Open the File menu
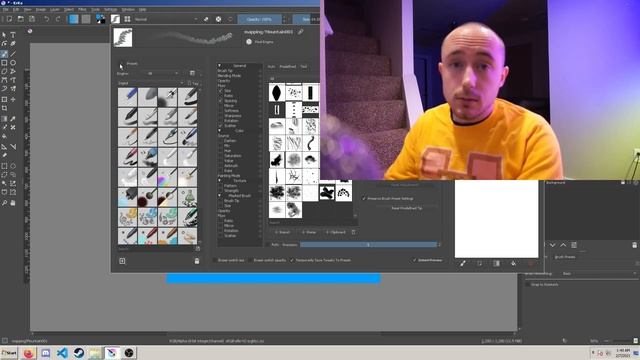 [x=6, y=9]
